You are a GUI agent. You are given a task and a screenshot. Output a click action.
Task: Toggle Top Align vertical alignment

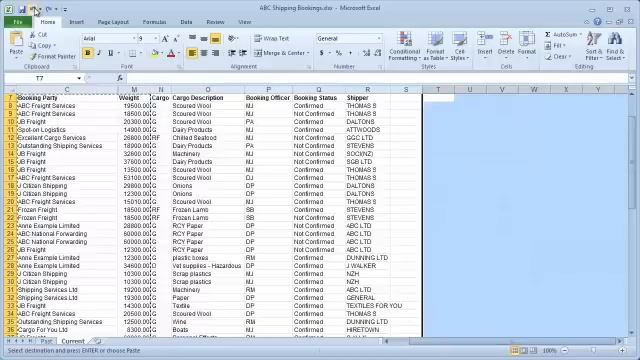click(x=192, y=38)
